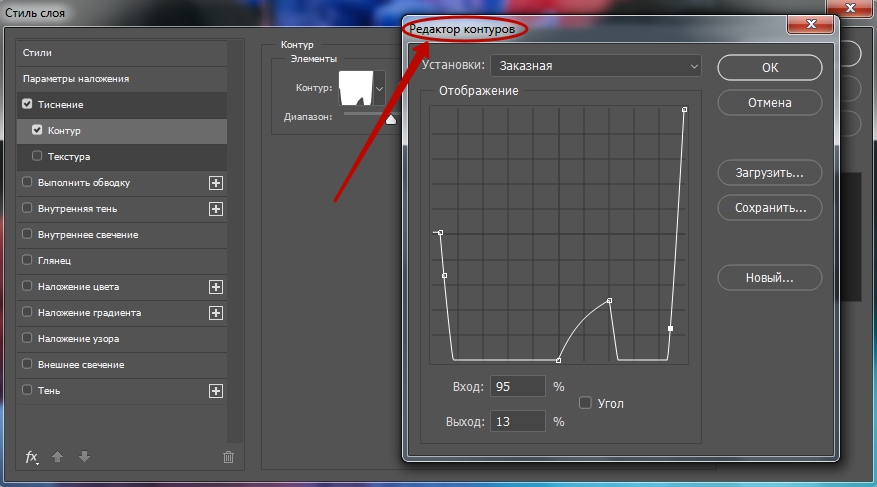
Task: Select the curve point at top right corner
Action: point(685,110)
